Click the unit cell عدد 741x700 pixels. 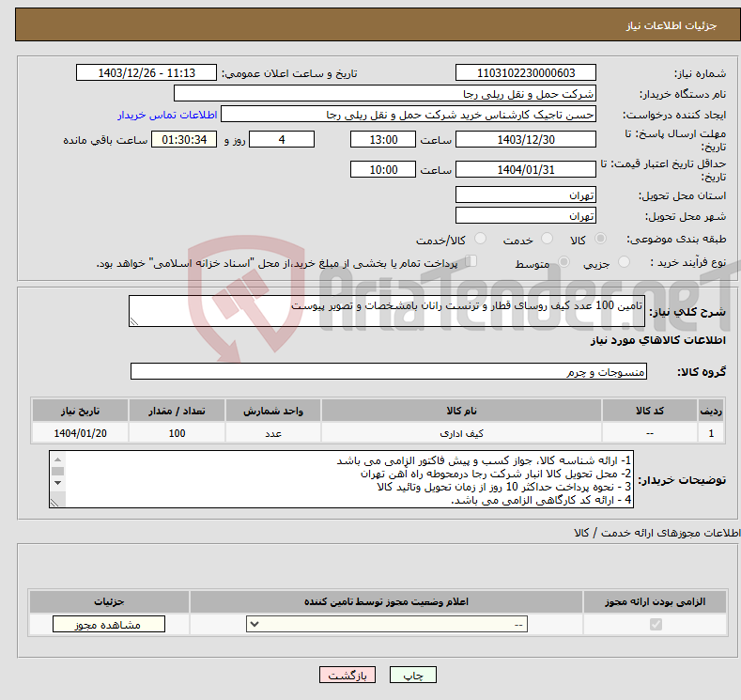pos(273,433)
